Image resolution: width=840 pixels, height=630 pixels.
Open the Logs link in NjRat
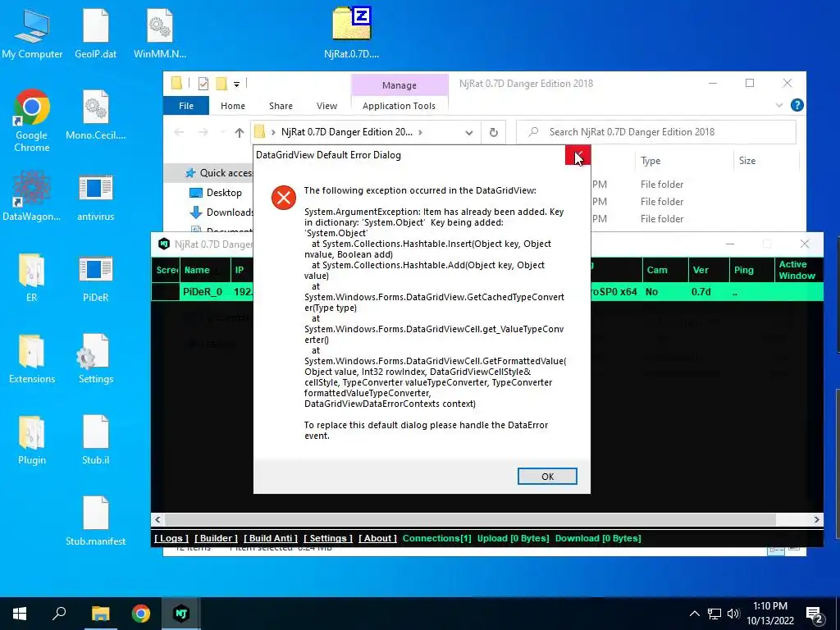171,538
